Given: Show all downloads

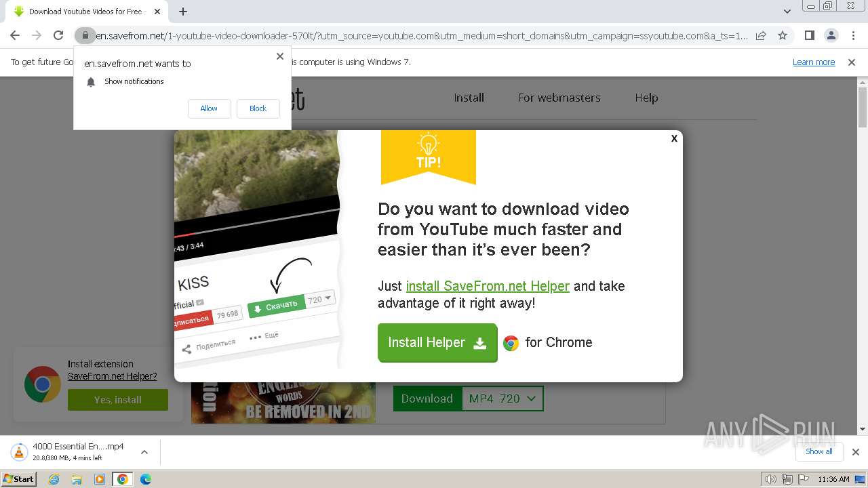Looking at the screenshot, I should [x=819, y=451].
